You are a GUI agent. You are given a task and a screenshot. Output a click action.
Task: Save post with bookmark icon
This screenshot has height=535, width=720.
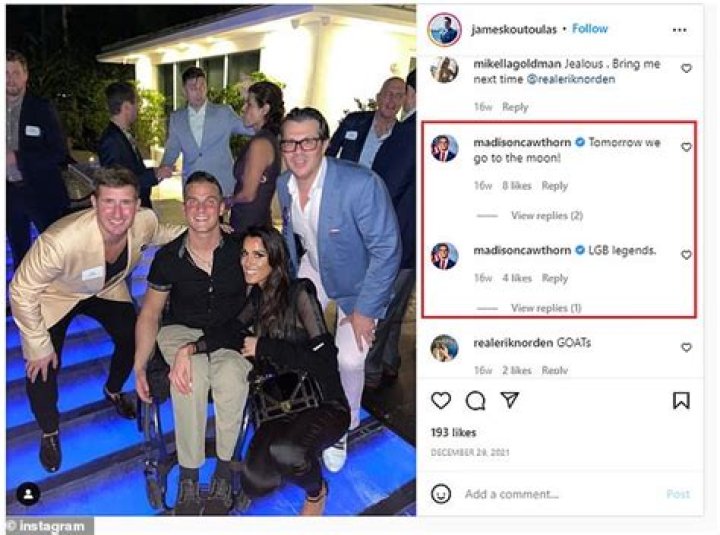pos(681,400)
